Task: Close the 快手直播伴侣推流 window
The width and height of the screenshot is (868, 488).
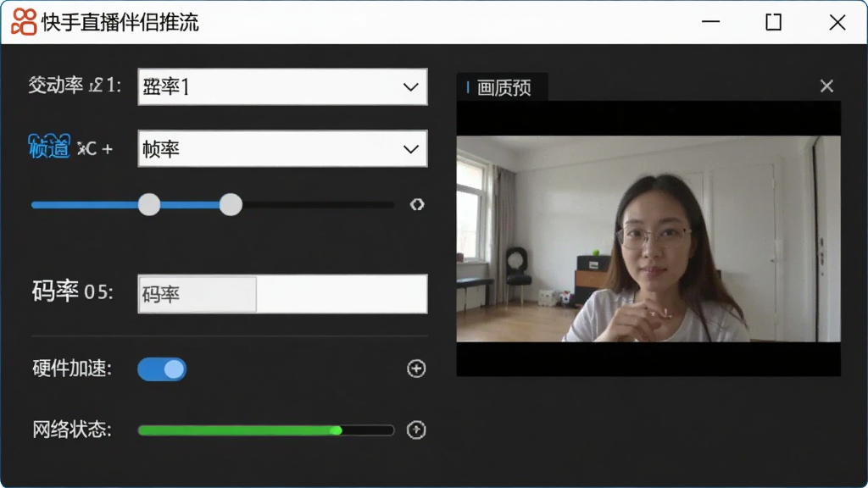Action: coord(837,22)
